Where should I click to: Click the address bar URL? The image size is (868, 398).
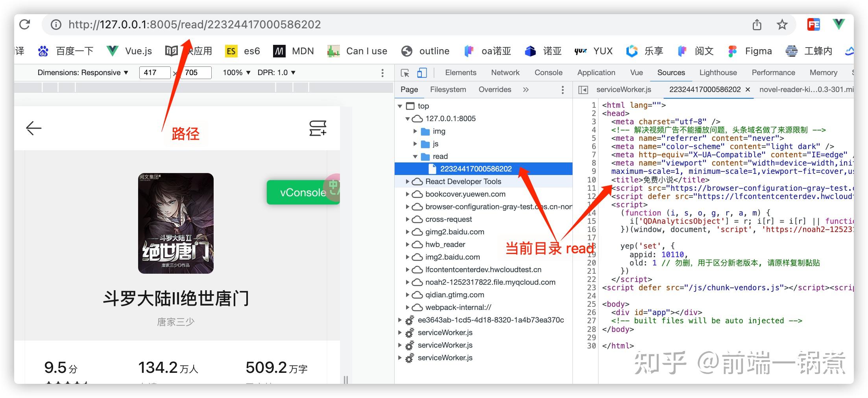point(194,25)
